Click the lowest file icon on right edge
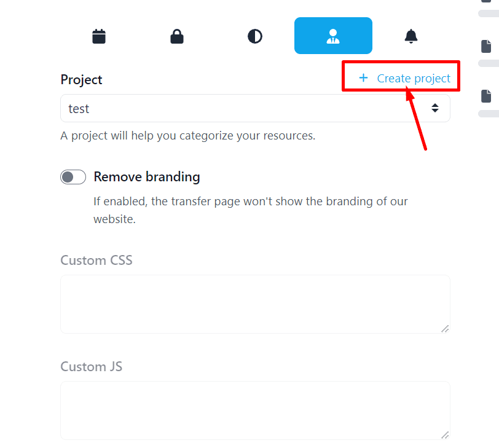 coord(486,96)
